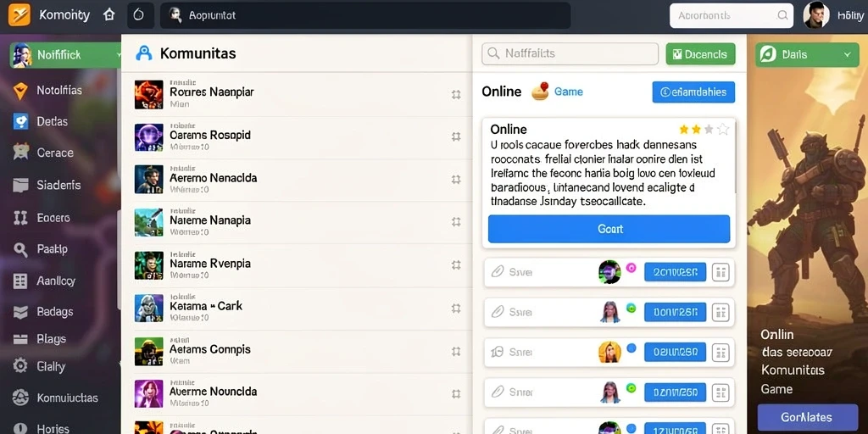Open the Roures Naenpiar thumbnail
Viewport: 868px width, 434px height.
(x=149, y=95)
